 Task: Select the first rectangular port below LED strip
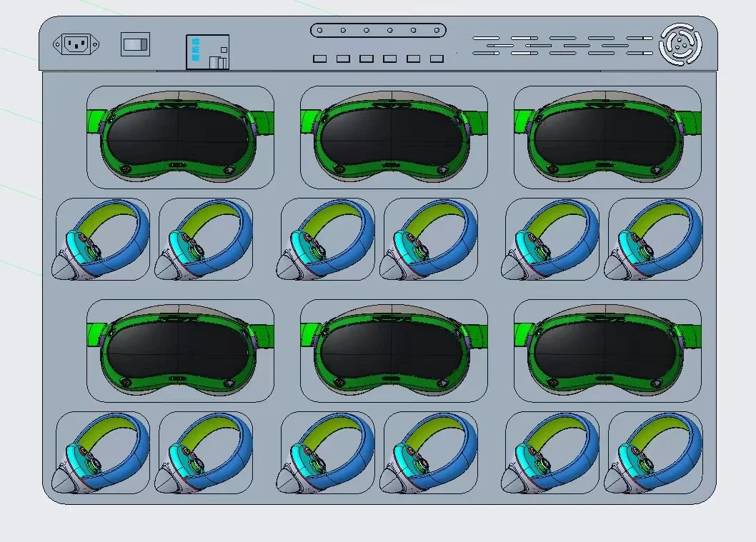point(319,59)
